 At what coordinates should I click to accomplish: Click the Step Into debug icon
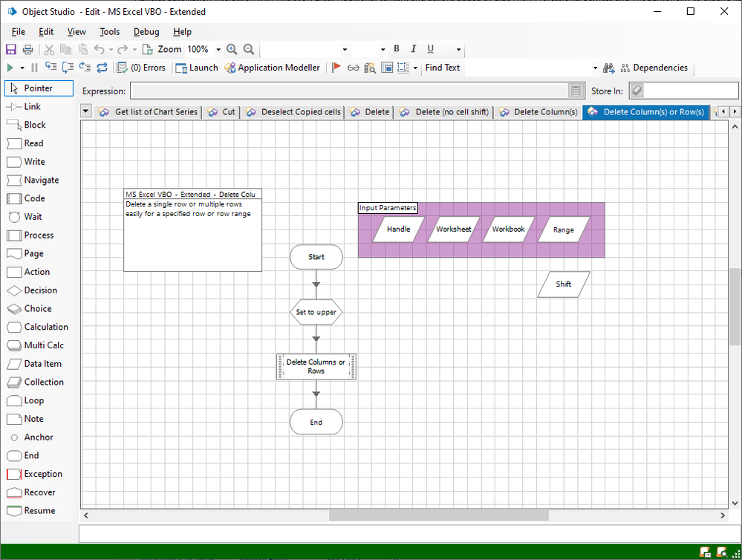(51, 68)
